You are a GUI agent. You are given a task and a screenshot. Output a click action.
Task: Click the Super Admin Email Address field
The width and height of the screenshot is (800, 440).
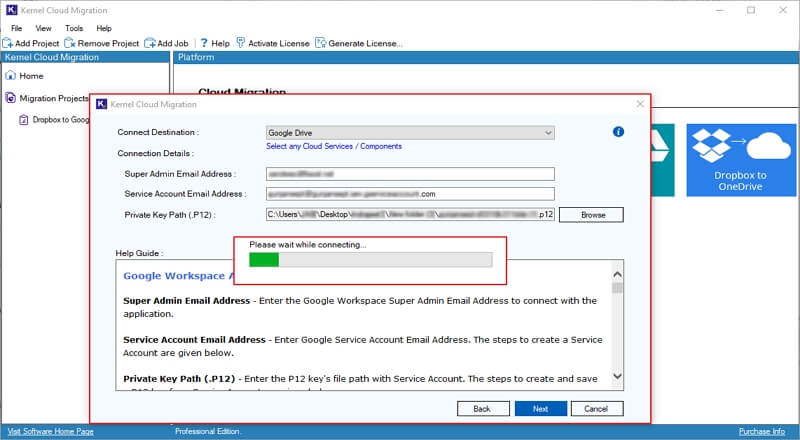coord(410,174)
